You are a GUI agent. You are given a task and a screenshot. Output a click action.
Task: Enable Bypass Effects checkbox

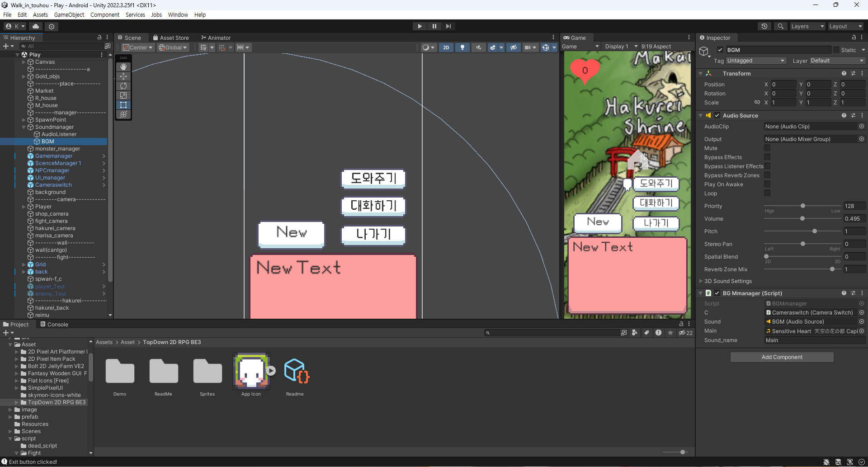click(x=767, y=157)
